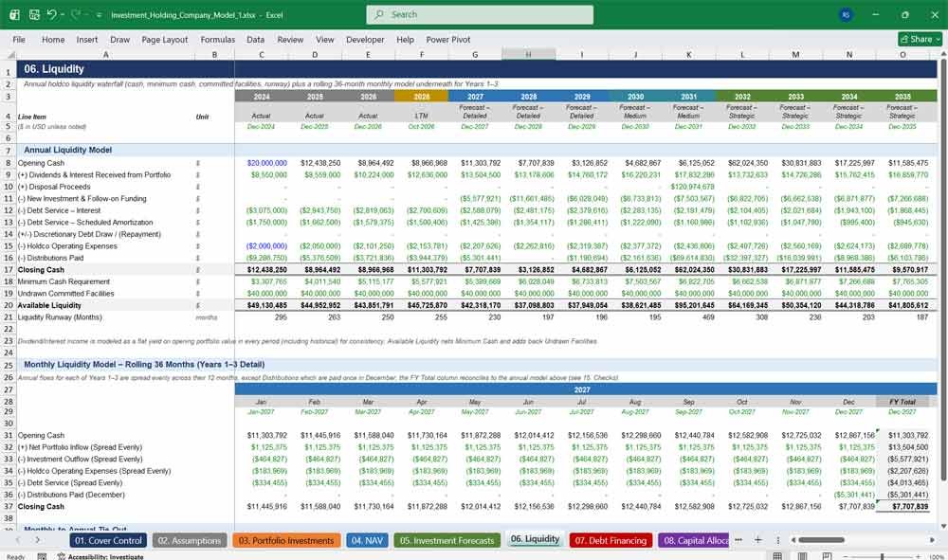
Task: Go to 03. Portfolio Investments sheet
Action: [x=286, y=540]
